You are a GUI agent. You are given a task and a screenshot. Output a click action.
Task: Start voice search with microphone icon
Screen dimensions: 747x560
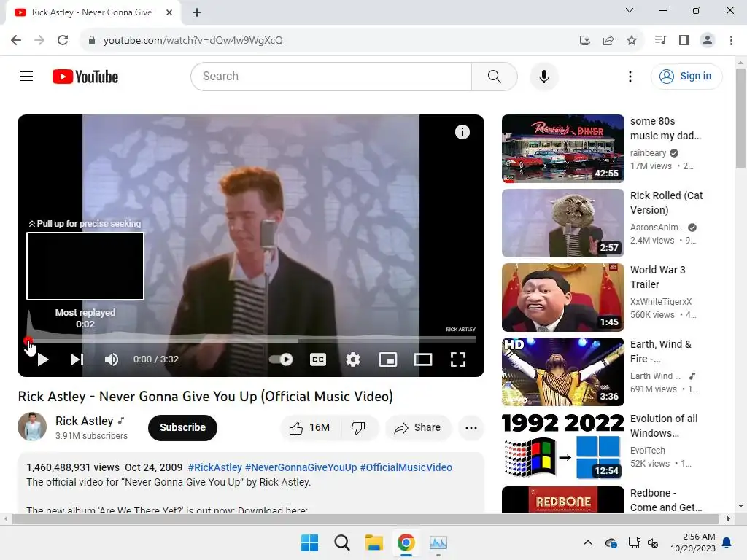(544, 76)
